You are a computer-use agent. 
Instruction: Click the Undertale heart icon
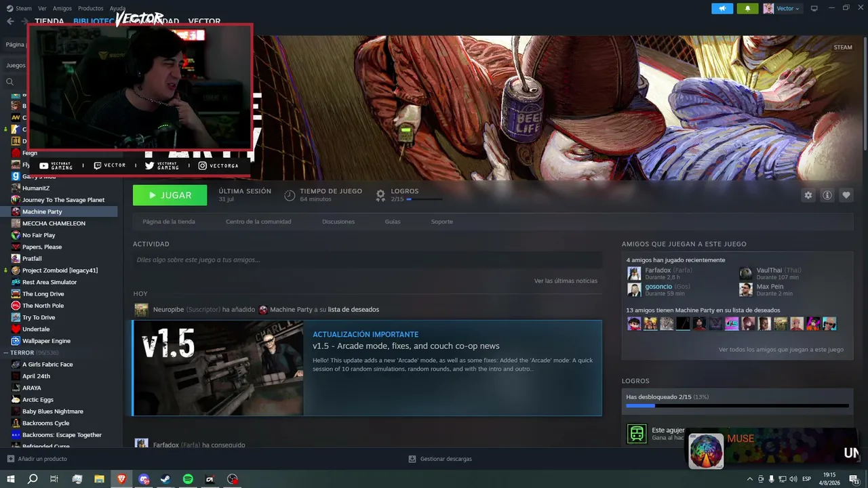(x=16, y=329)
